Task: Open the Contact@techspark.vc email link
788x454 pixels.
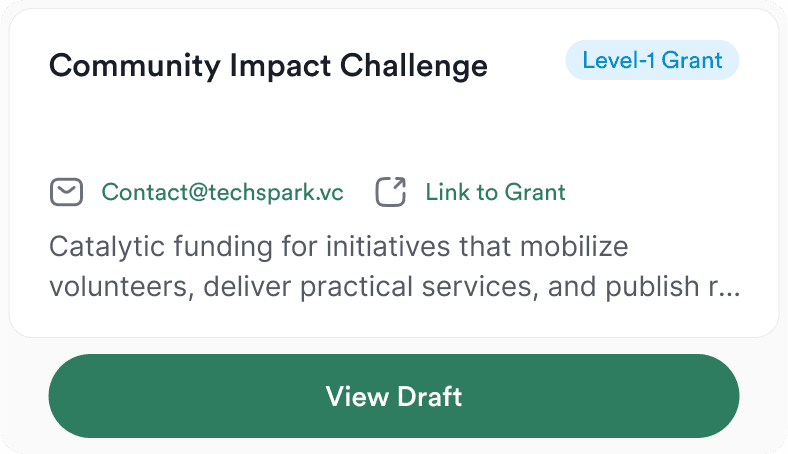Action: coord(222,193)
